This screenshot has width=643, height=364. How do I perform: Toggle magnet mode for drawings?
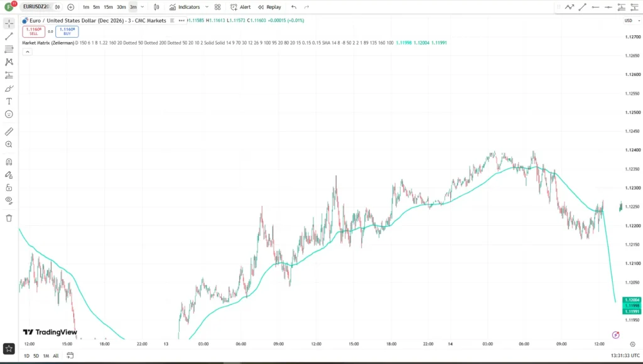coord(9,162)
